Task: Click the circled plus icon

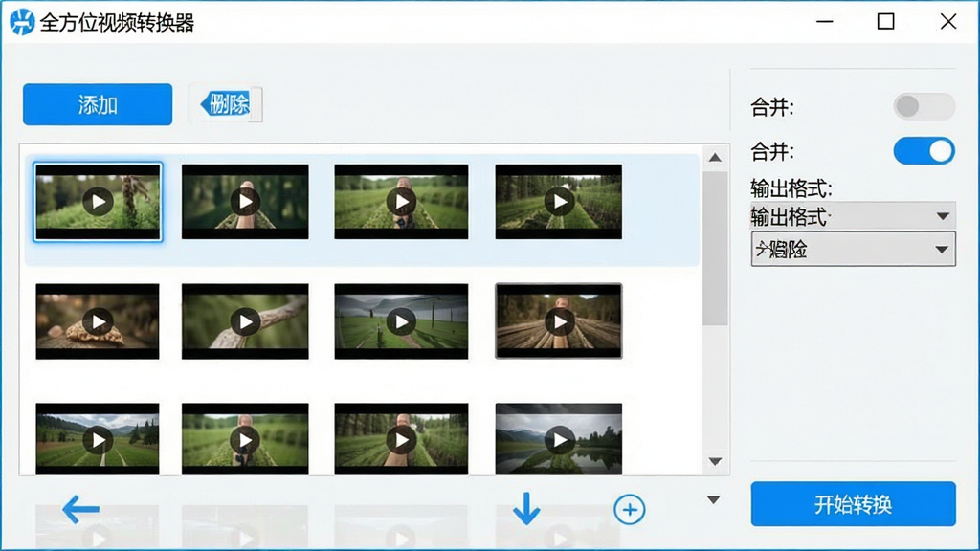Action: point(630,510)
